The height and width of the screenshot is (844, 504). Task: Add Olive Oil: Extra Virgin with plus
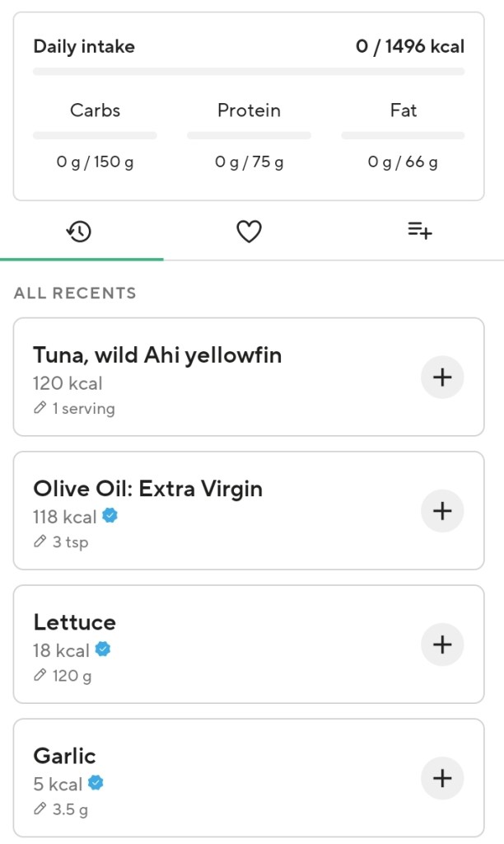coord(442,511)
